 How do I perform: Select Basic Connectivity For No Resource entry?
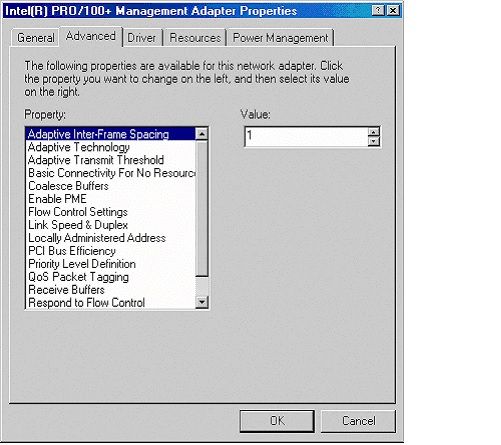coord(111,173)
